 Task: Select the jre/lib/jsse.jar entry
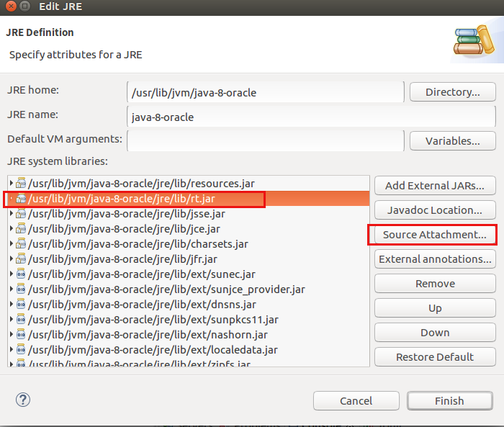tap(189, 213)
